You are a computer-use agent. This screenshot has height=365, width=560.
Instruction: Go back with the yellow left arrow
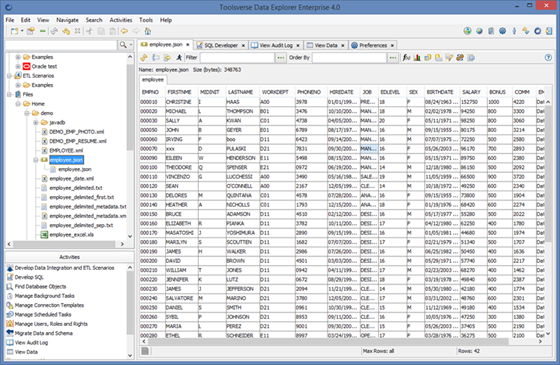[x=124, y=31]
